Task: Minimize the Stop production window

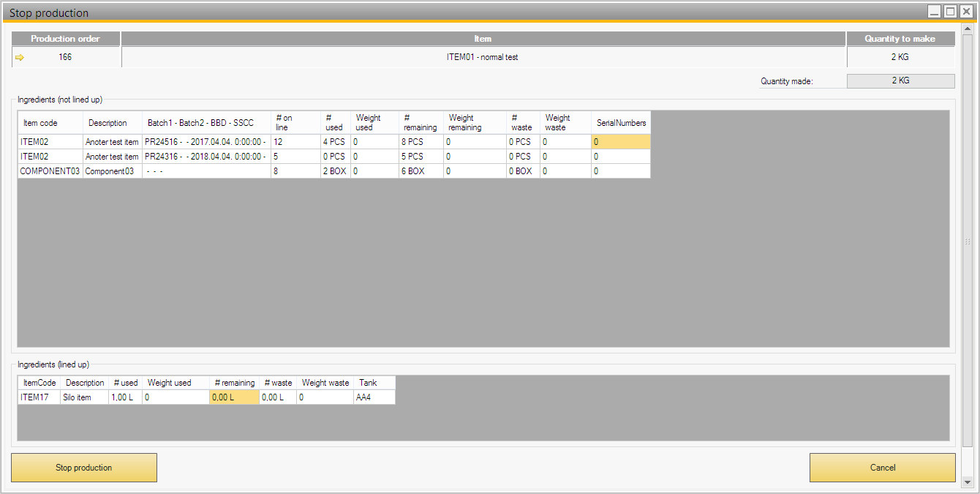Action: click(934, 11)
